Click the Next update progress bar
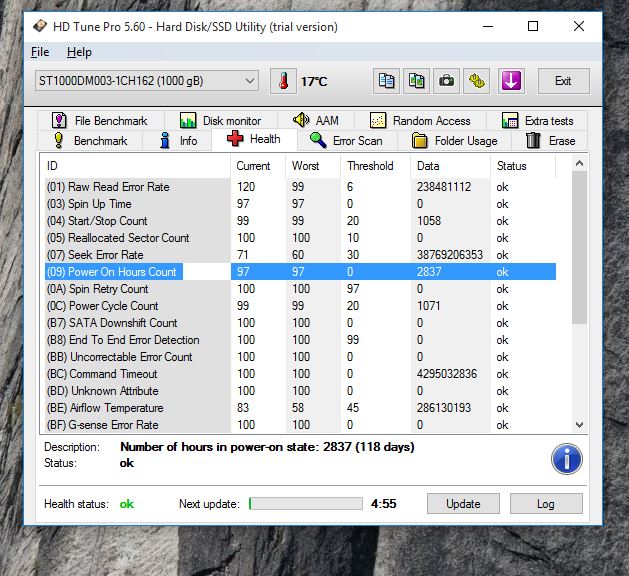 point(306,503)
